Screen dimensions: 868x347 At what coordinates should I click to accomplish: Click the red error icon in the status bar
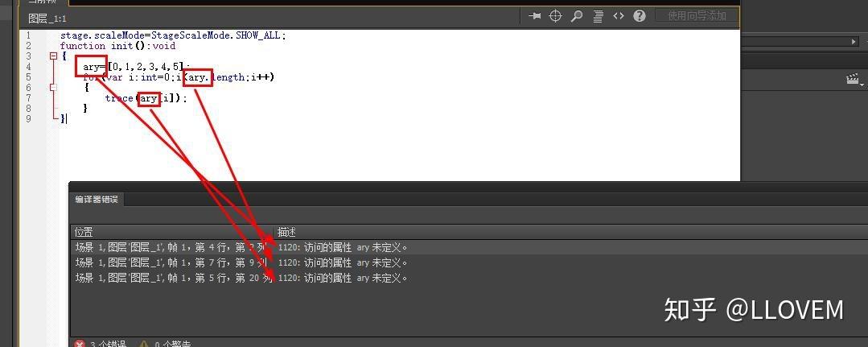tap(80, 344)
